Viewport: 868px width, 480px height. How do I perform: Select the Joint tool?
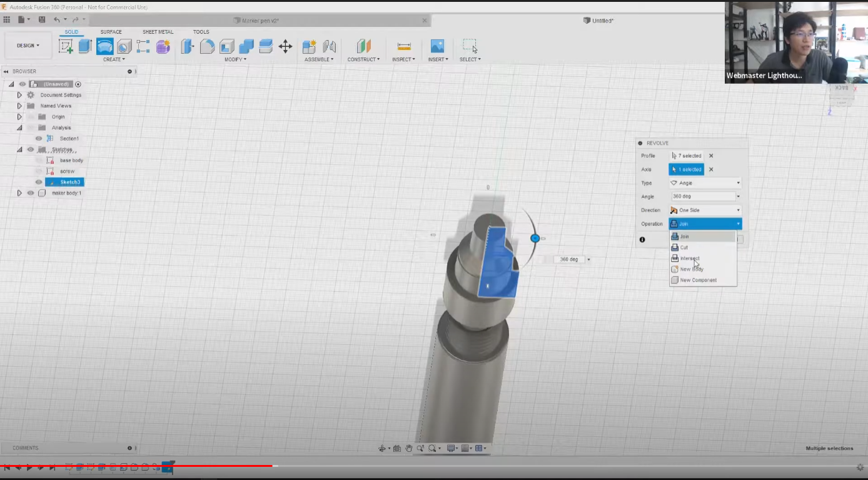point(330,46)
